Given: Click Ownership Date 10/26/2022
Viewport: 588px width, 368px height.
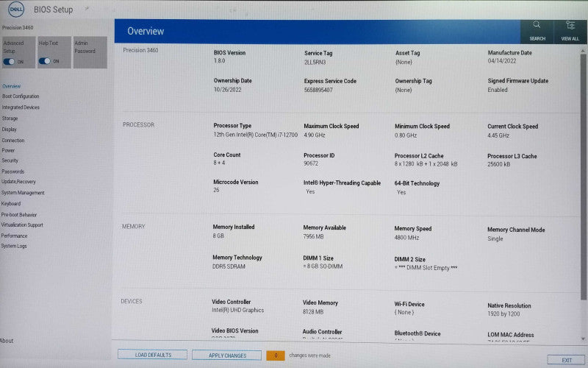Looking at the screenshot, I should point(228,90).
